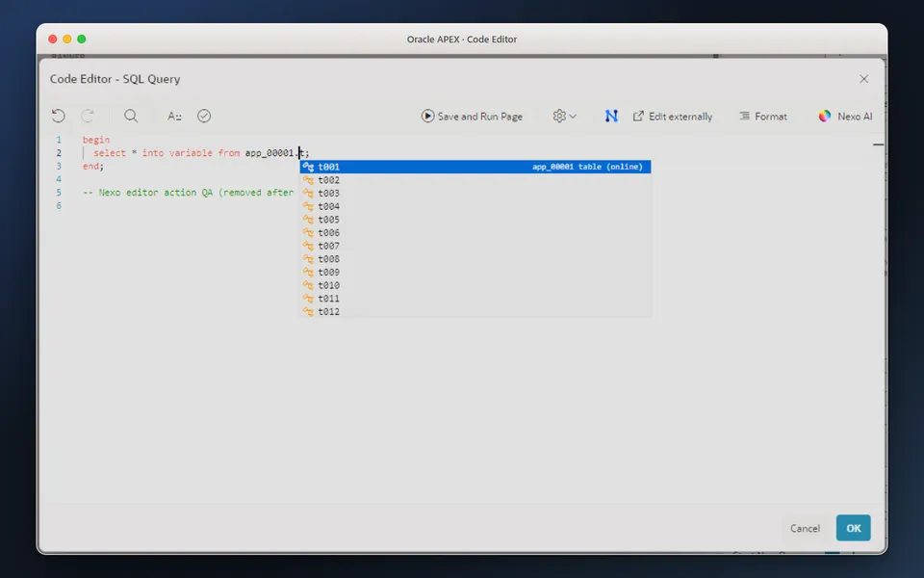924x578 pixels.
Task: Click the macOS red close window button
Action: [x=52, y=39]
